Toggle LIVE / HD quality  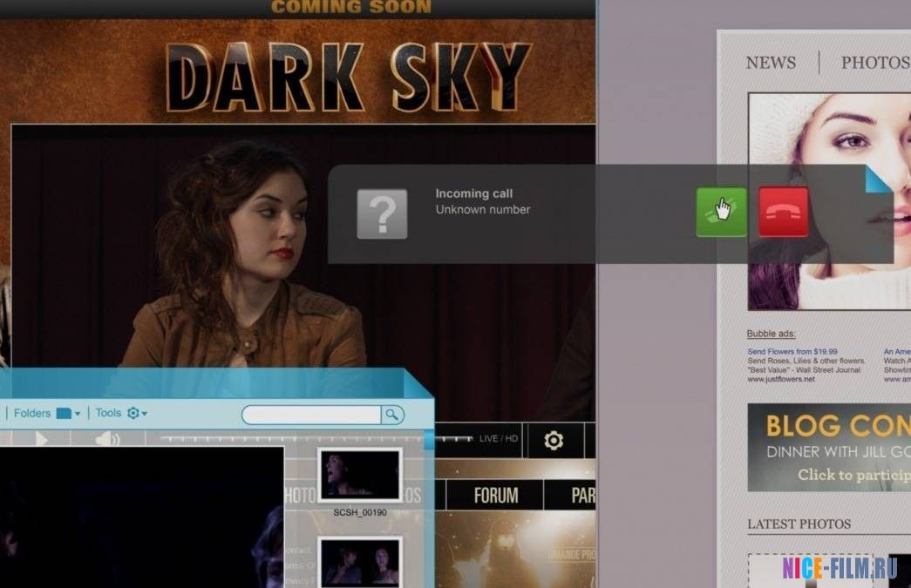pyautogui.click(x=500, y=438)
